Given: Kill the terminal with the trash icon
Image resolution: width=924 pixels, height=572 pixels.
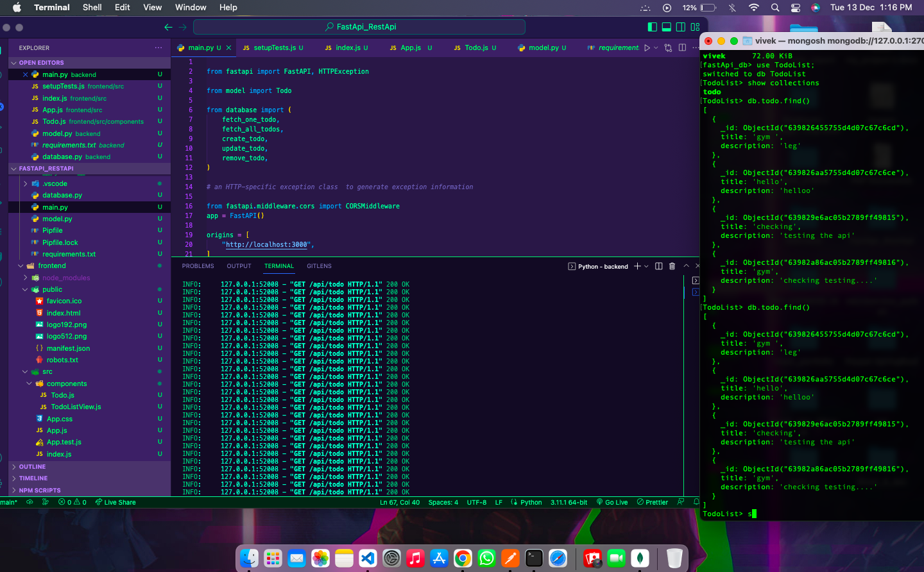Looking at the screenshot, I should [x=672, y=266].
